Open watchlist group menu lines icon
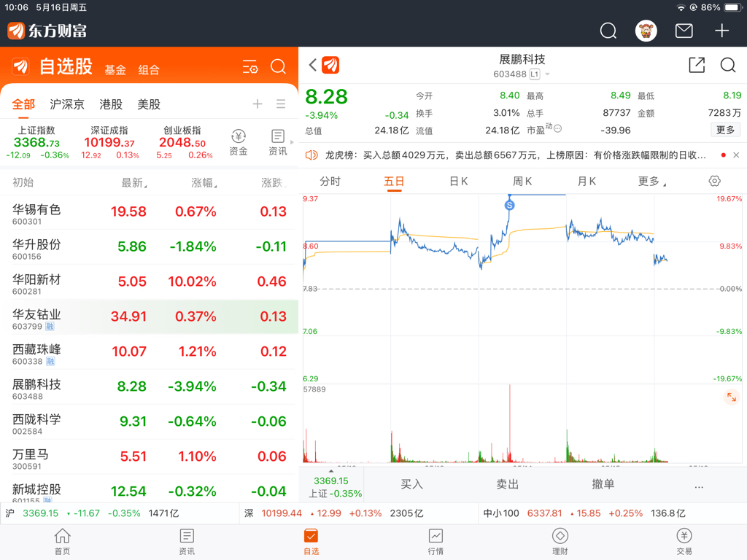 pyautogui.click(x=281, y=104)
